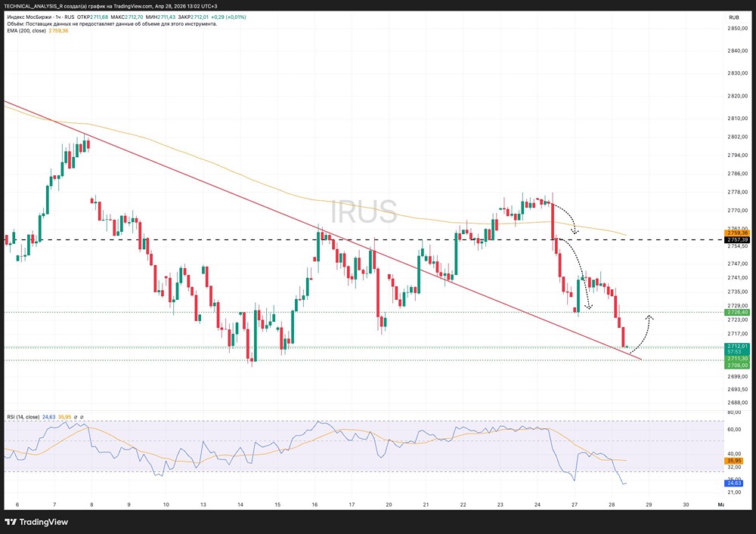
Task: Click date label 8 on the time axis
Action: pyautogui.click(x=91, y=505)
